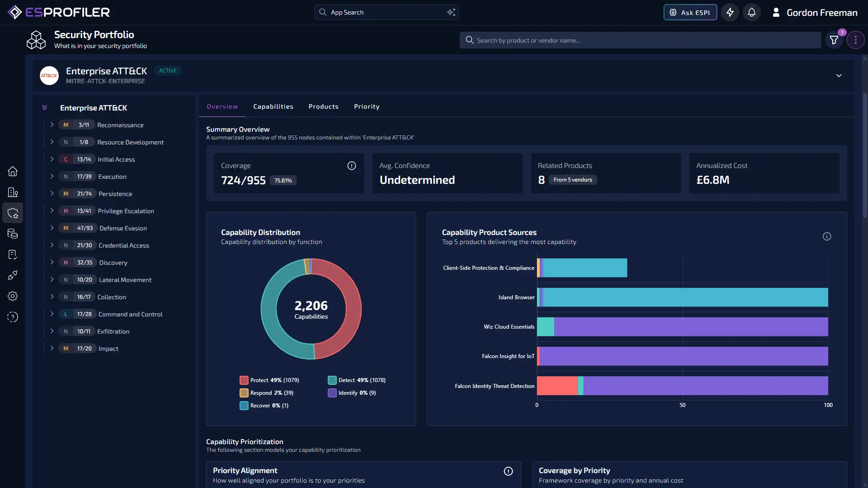The height and width of the screenshot is (488, 868).
Task: Click the Gordon Freeman user avatar icon
Action: pyautogui.click(x=776, y=12)
